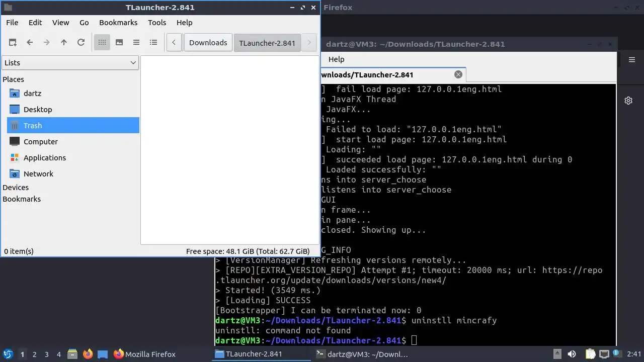
Task: Launch Firefox from taskbar quicklaunch icon
Action: click(88, 354)
